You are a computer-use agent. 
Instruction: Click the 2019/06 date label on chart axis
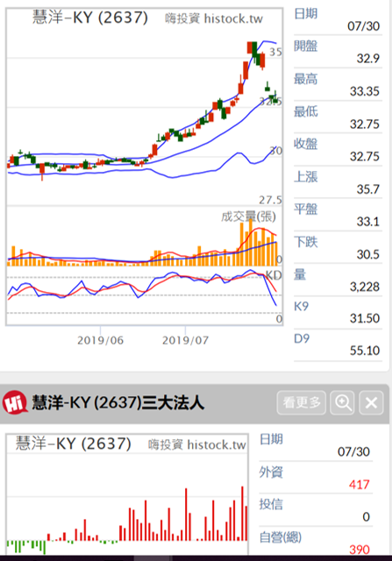(x=100, y=340)
